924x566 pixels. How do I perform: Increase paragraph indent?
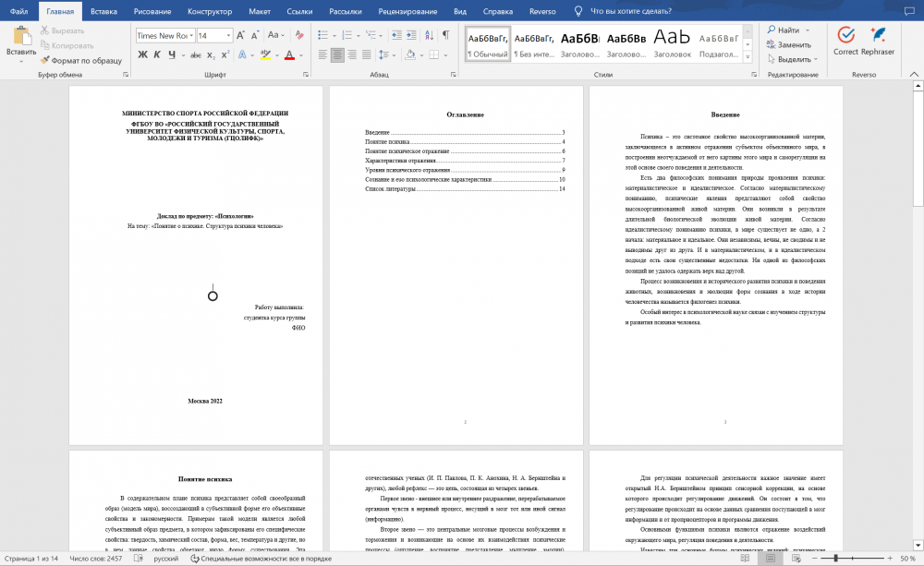[411, 35]
